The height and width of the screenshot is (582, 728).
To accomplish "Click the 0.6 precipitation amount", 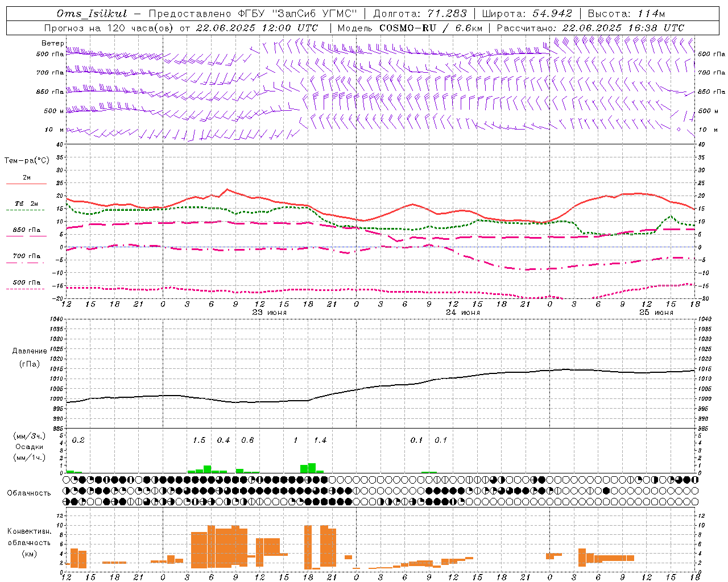I will 247,440.
